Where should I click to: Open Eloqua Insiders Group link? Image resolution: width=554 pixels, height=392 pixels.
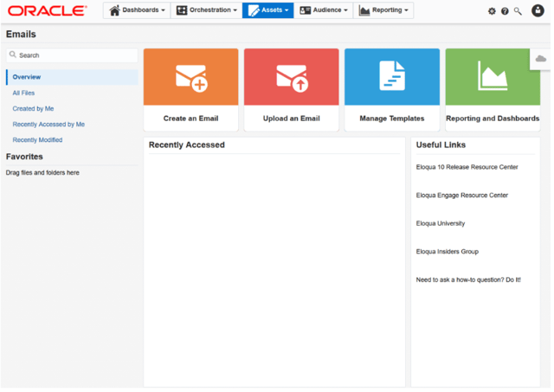pos(447,252)
